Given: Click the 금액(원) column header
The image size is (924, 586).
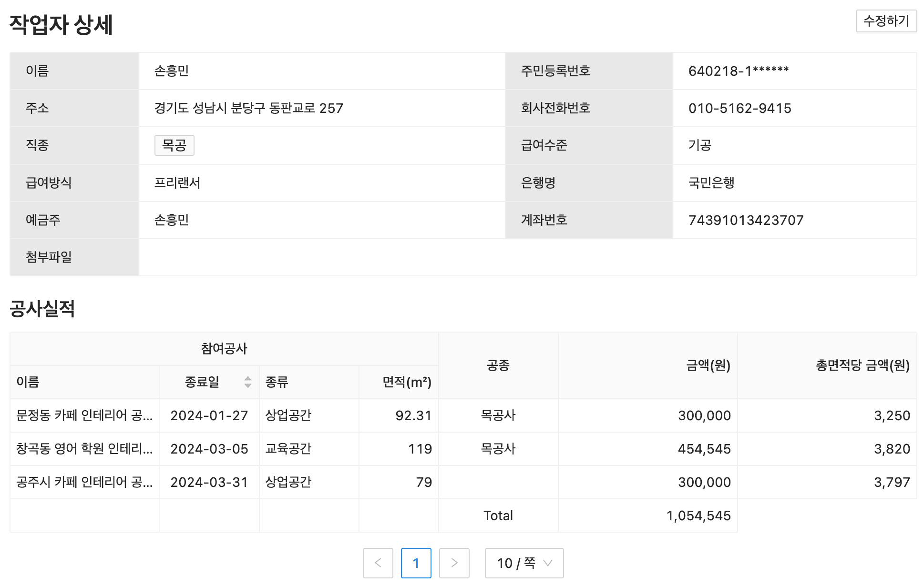Looking at the screenshot, I should tap(708, 365).
